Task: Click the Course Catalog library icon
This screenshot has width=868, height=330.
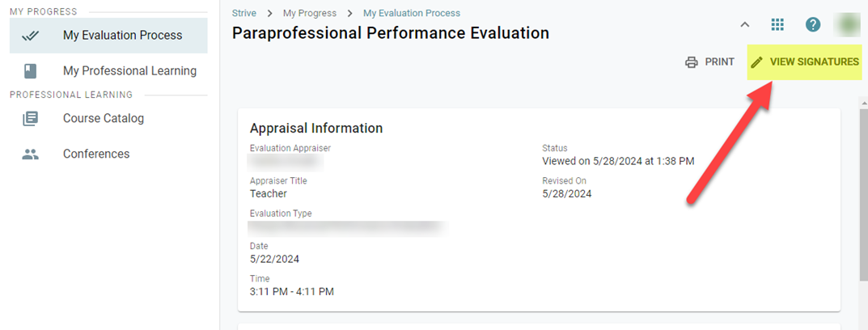Action: [31, 119]
